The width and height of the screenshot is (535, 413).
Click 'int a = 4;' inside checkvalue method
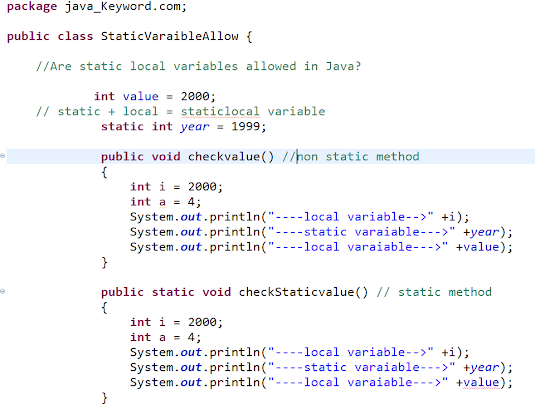(x=165, y=202)
